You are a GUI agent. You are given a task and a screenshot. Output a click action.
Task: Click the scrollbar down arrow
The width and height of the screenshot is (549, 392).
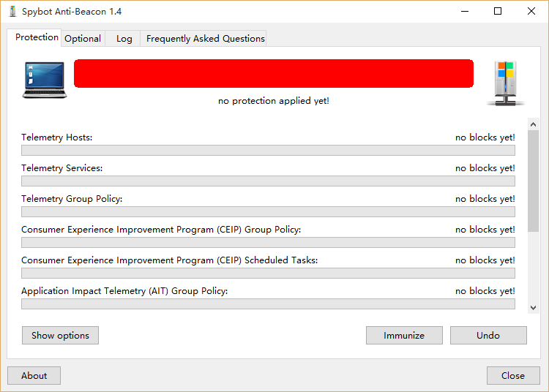coord(533,308)
